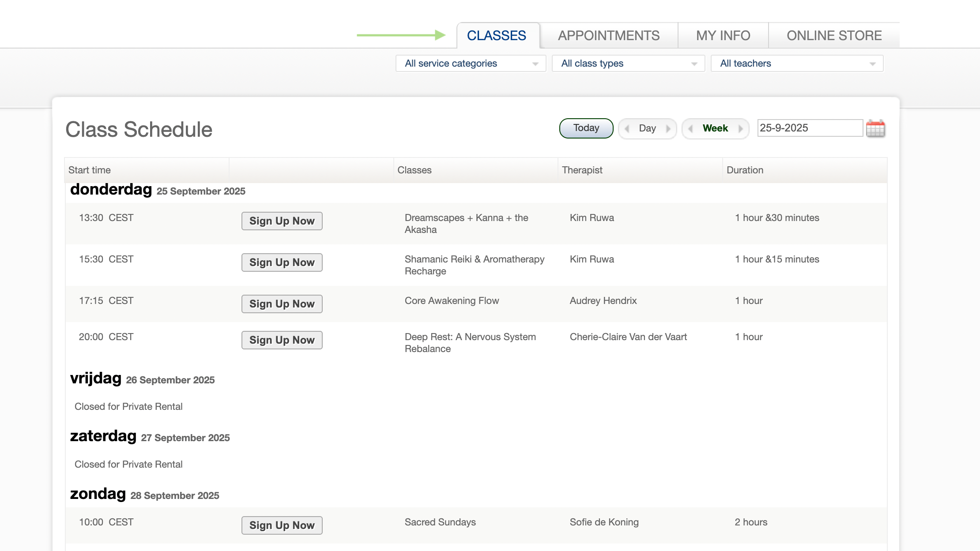Sign up for Shamanic Reiki class
Screen dimensions: 980x551
coord(282,262)
